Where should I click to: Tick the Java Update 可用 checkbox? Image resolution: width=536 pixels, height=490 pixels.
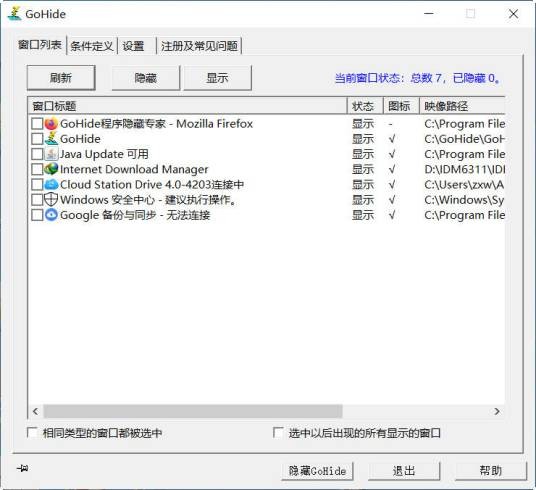point(37,154)
